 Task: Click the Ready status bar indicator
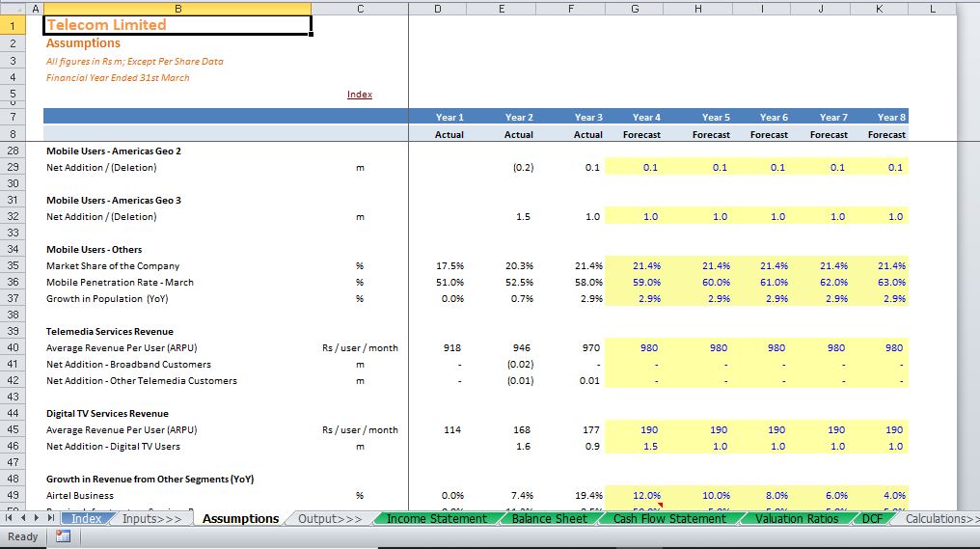click(22, 536)
